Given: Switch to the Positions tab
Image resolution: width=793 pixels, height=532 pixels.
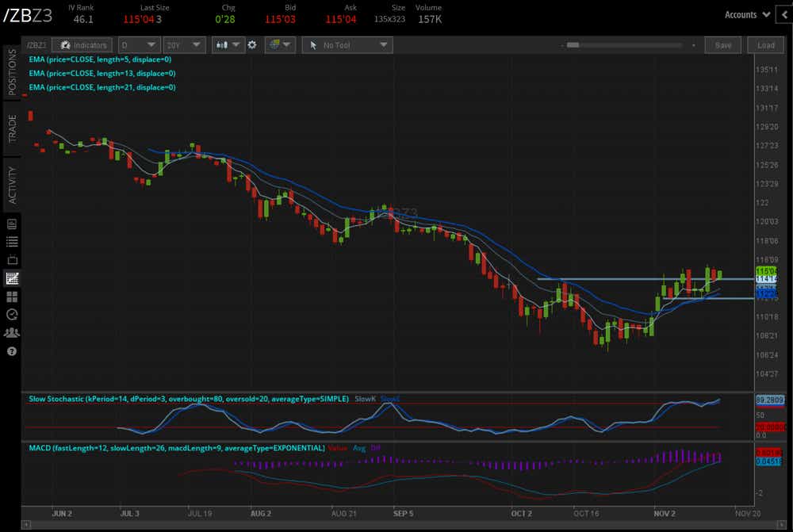Looking at the screenshot, I should click(12, 71).
